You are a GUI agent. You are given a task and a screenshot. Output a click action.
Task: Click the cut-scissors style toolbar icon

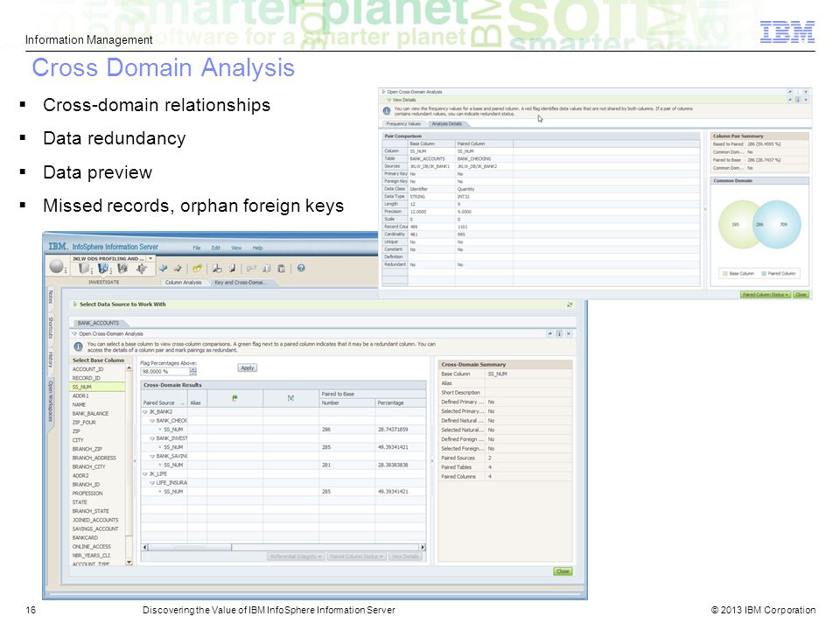click(217, 269)
